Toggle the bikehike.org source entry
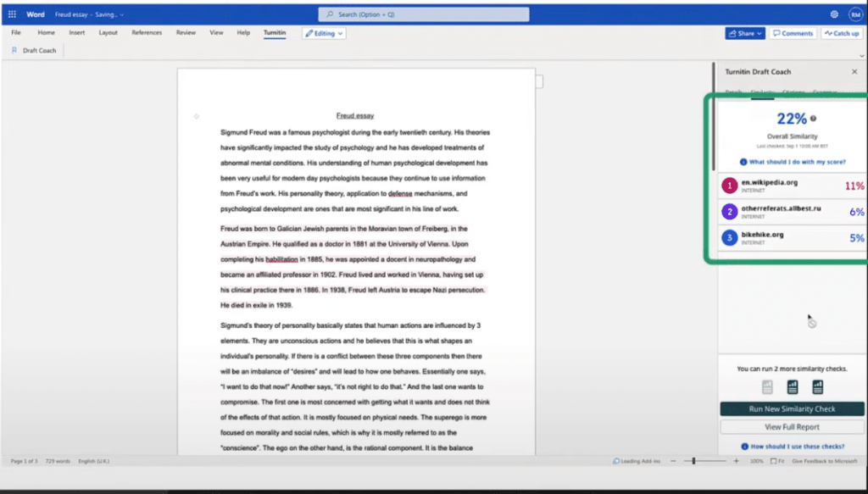 tap(791, 238)
